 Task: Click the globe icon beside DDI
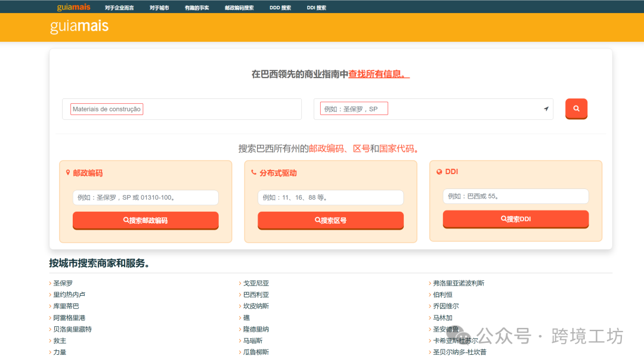coord(439,171)
